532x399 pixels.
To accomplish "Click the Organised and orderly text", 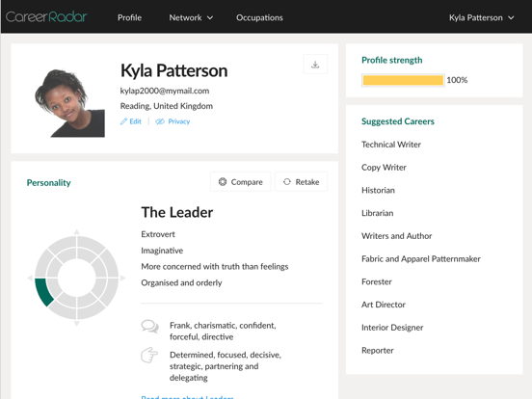I will click(x=181, y=283).
